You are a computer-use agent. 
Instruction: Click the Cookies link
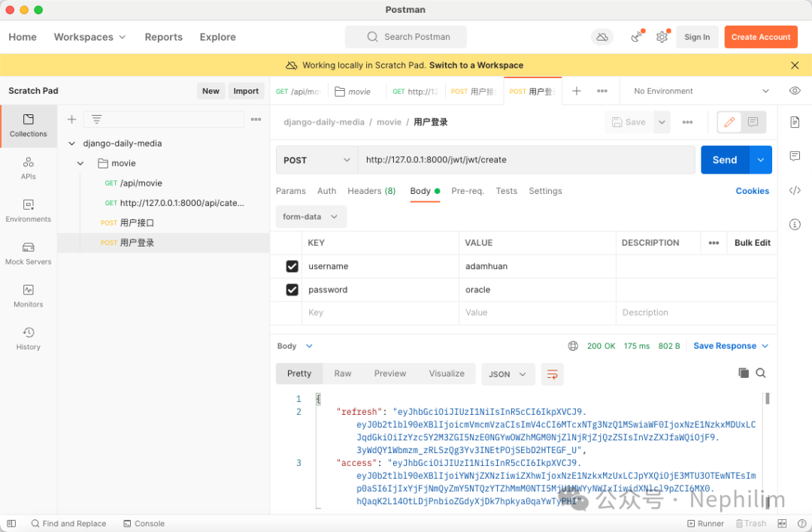coord(752,191)
